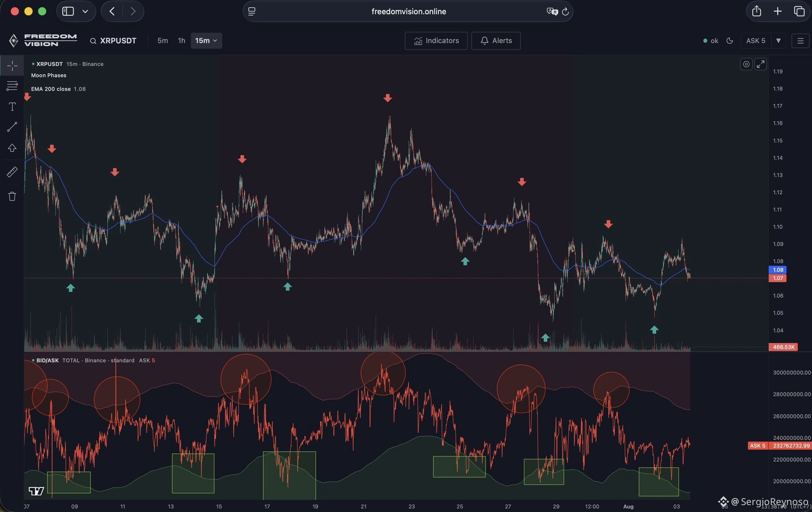Click the 300000000.00 axis label
Viewport: 812px width, 512px height.
(792, 372)
